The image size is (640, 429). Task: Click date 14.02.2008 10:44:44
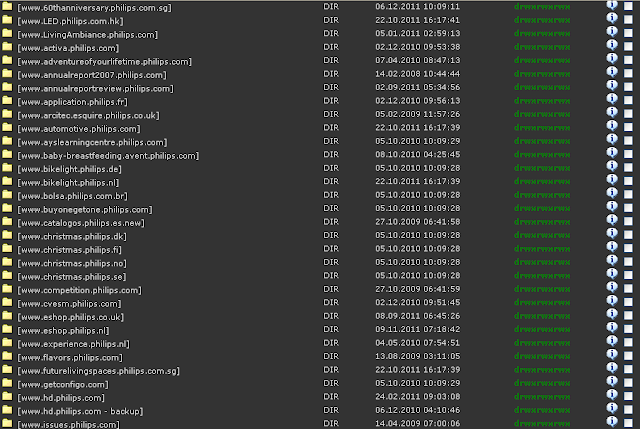coord(418,73)
